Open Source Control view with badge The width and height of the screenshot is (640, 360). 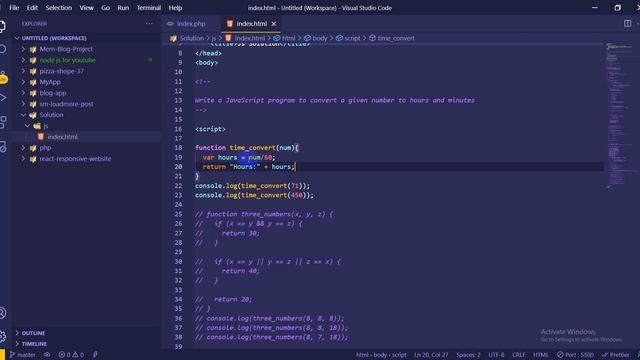[x=3, y=77]
